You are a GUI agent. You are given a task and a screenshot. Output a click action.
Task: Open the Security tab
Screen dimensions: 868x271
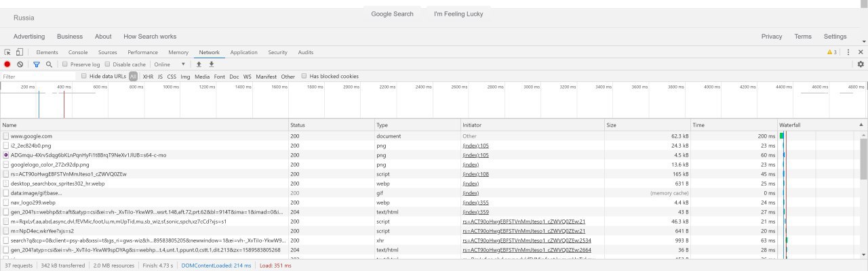(277, 52)
